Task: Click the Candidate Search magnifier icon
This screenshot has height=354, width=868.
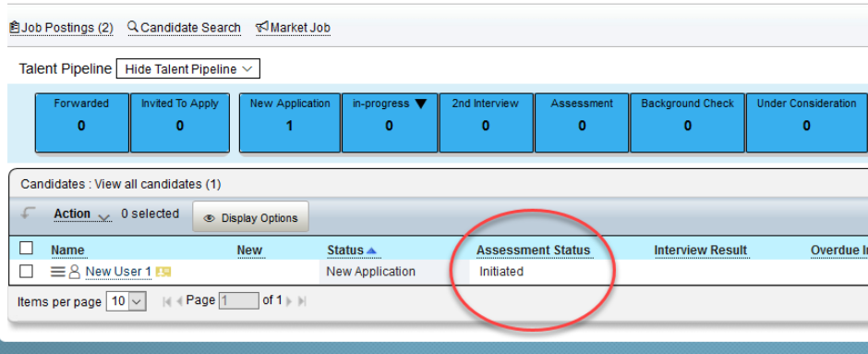Action: click(x=133, y=27)
